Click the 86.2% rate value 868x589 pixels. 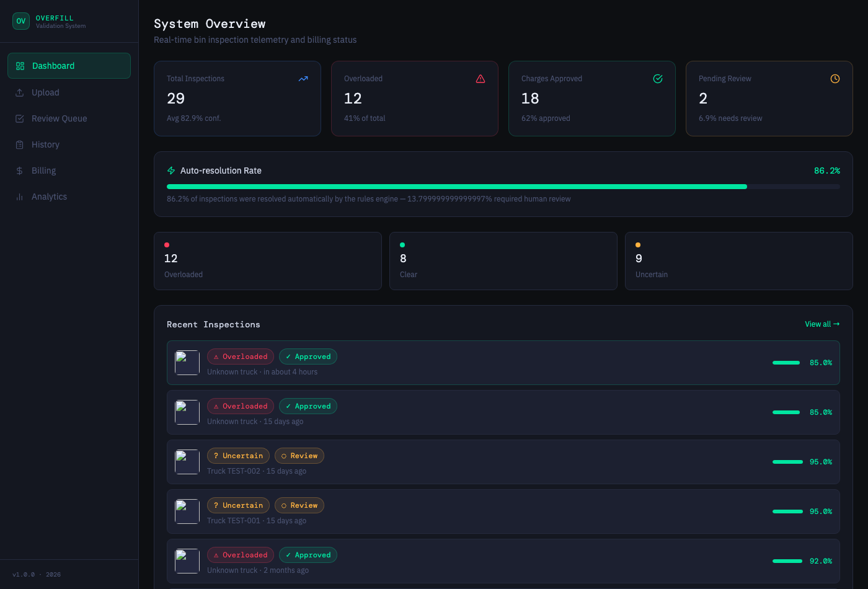827,170
